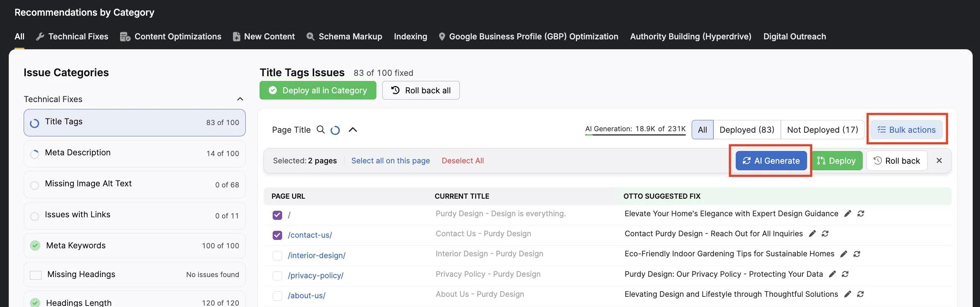This screenshot has width=980, height=307.
Task: Edit suggested title for /about-us/ page
Action: [847, 294]
